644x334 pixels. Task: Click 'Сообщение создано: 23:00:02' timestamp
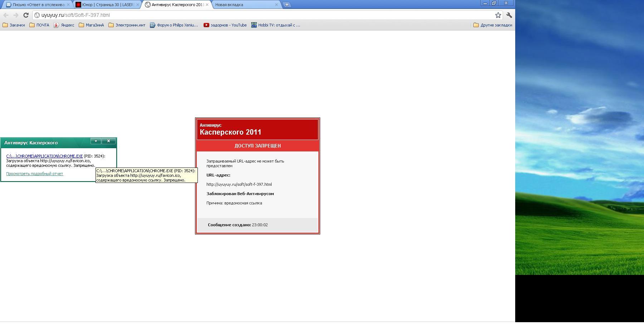(x=238, y=225)
